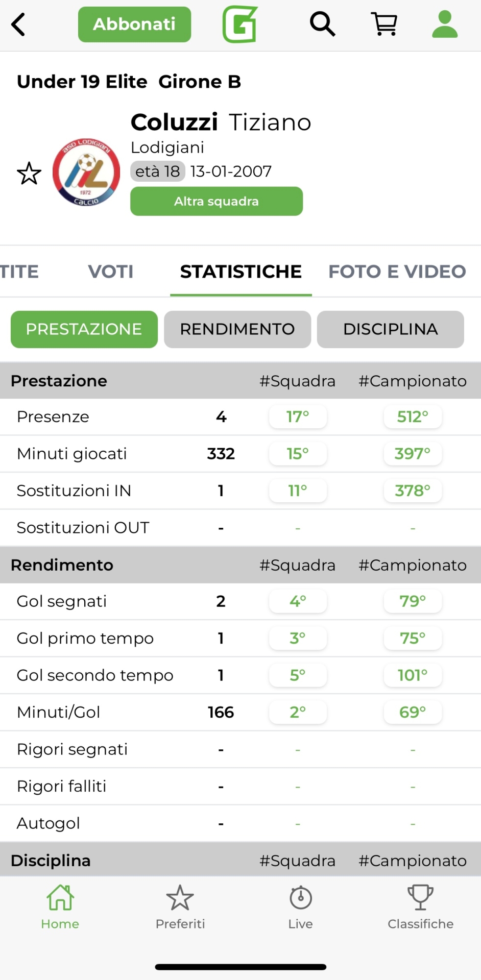The width and height of the screenshot is (481, 980).
Task: Open Live scores in bottom bar
Action: coord(300,907)
